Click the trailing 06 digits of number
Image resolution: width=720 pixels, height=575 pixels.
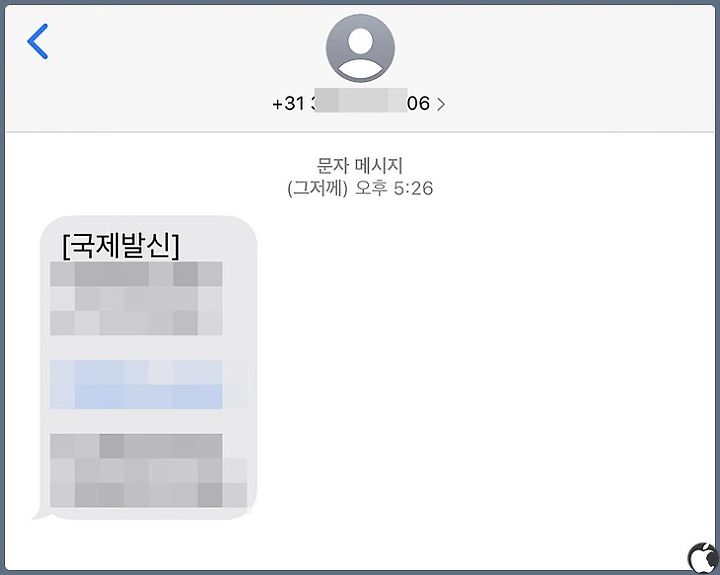coord(419,103)
